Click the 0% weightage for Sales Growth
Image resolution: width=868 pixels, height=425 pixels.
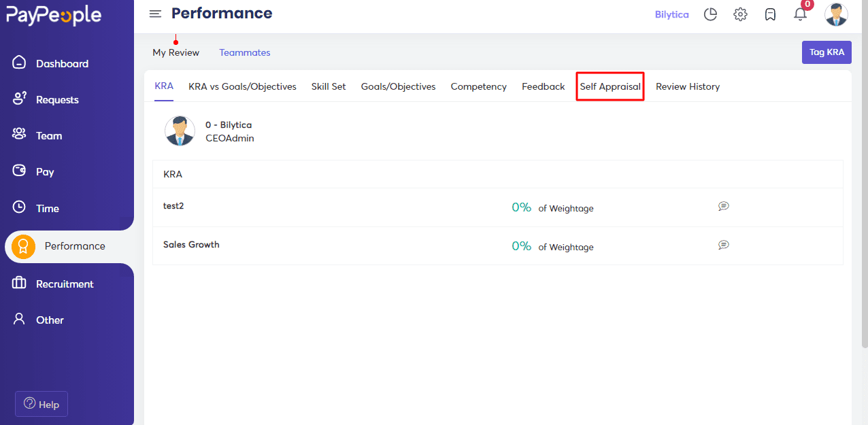[x=521, y=246]
